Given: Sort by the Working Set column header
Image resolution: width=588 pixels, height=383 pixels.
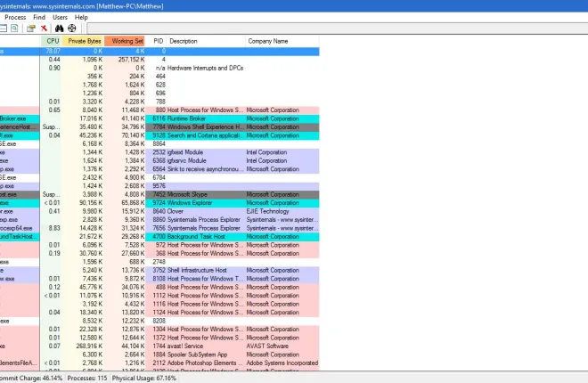Looking at the screenshot, I should [125, 41].
